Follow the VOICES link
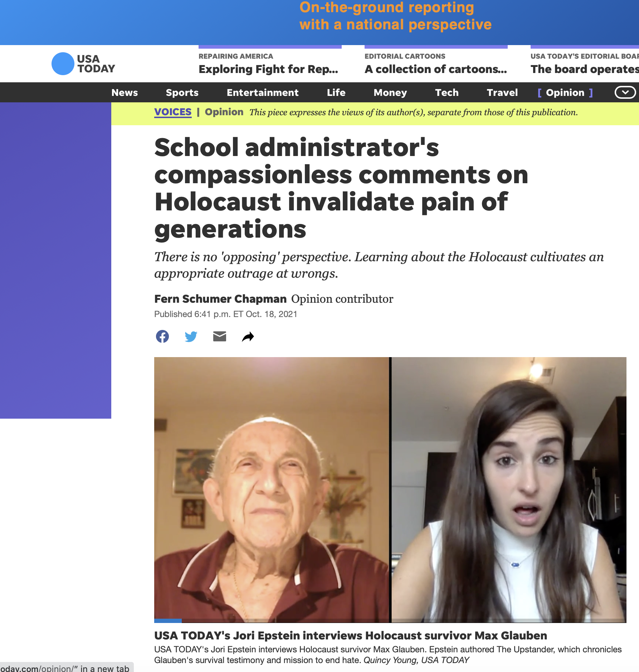Screen dimensions: 639x672 coord(173,112)
